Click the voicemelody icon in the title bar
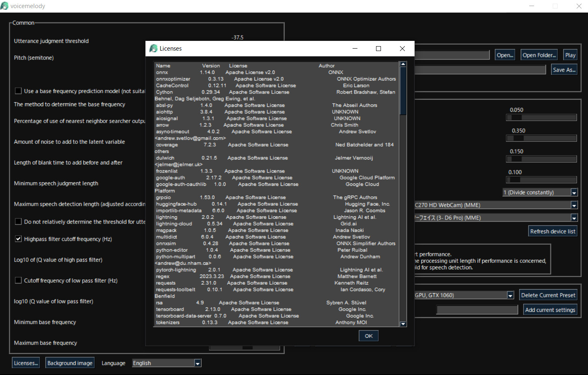This screenshot has height=375, width=588. coord(4,6)
